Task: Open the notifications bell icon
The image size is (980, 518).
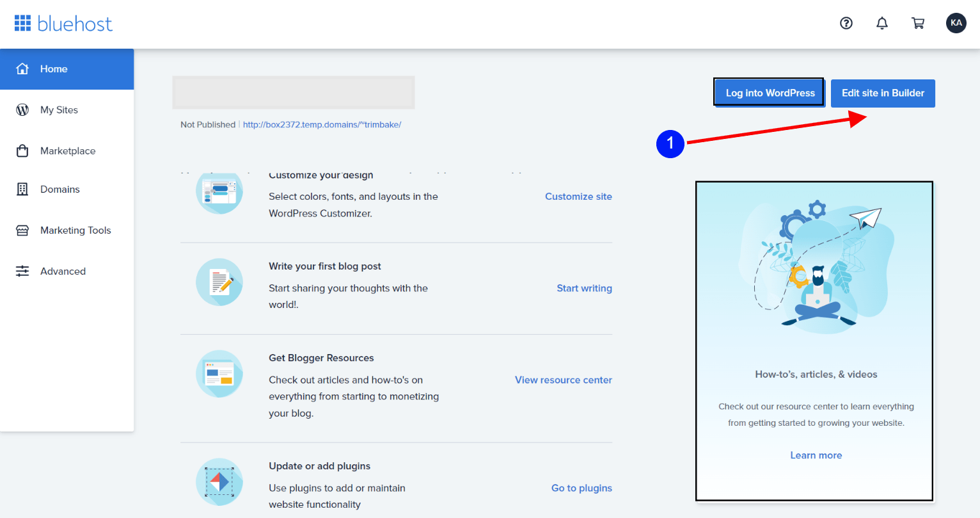Action: pos(882,23)
